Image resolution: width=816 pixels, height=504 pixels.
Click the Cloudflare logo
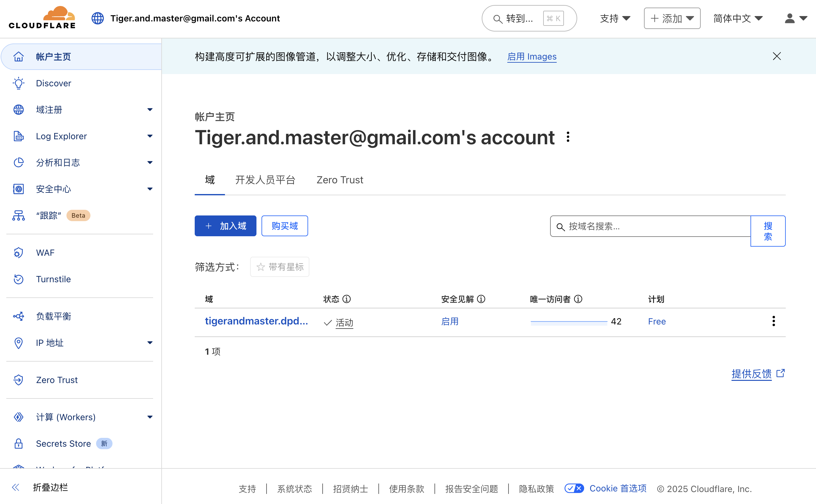point(42,17)
